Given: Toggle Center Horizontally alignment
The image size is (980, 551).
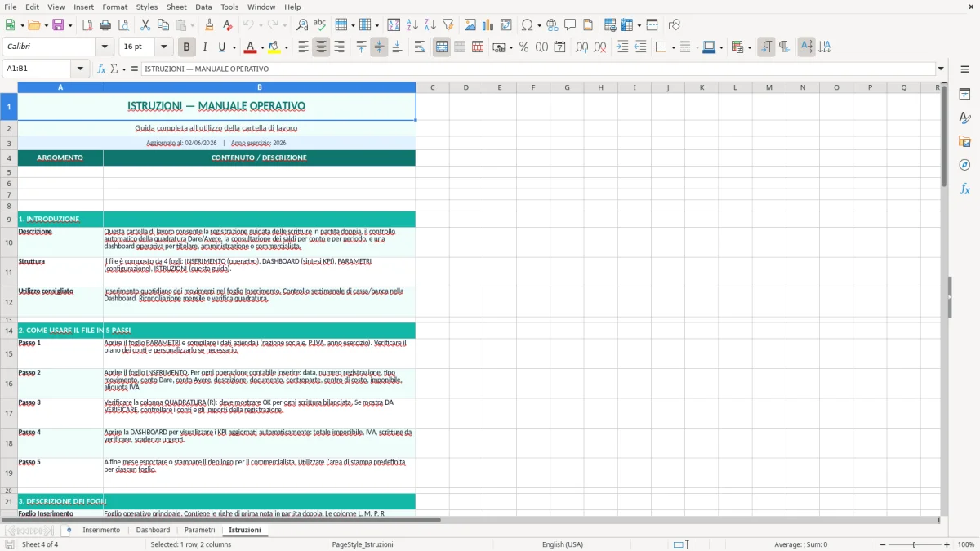Looking at the screenshot, I should [321, 47].
